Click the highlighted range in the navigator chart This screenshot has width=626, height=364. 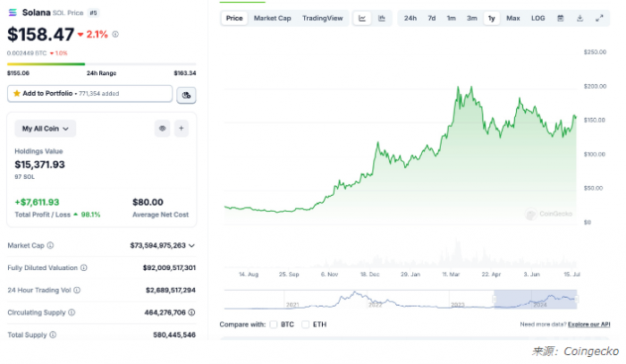536,300
